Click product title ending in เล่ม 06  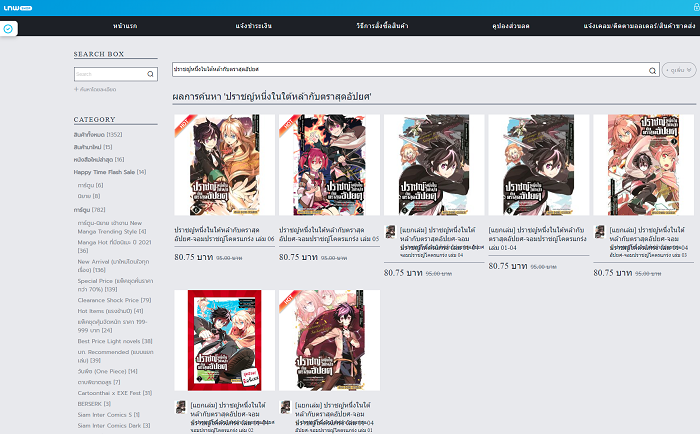click(224, 234)
